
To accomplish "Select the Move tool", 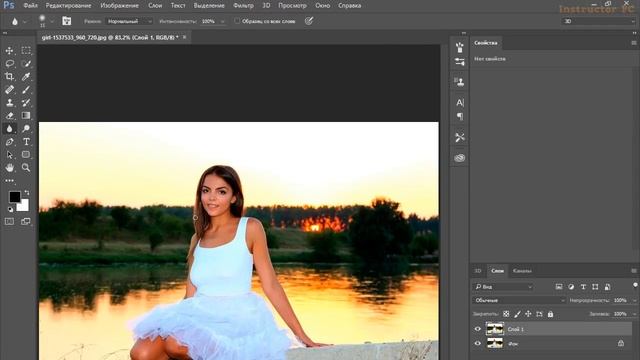I will point(9,51).
